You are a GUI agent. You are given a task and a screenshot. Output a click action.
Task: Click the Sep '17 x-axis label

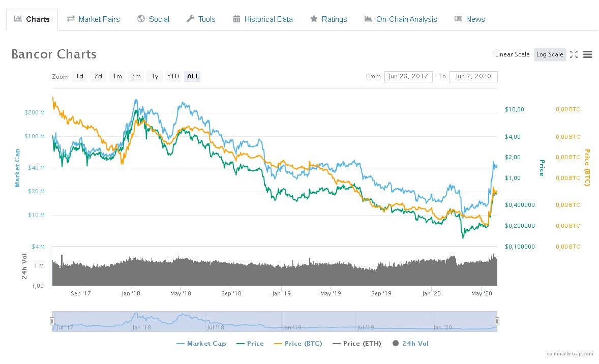81,293
